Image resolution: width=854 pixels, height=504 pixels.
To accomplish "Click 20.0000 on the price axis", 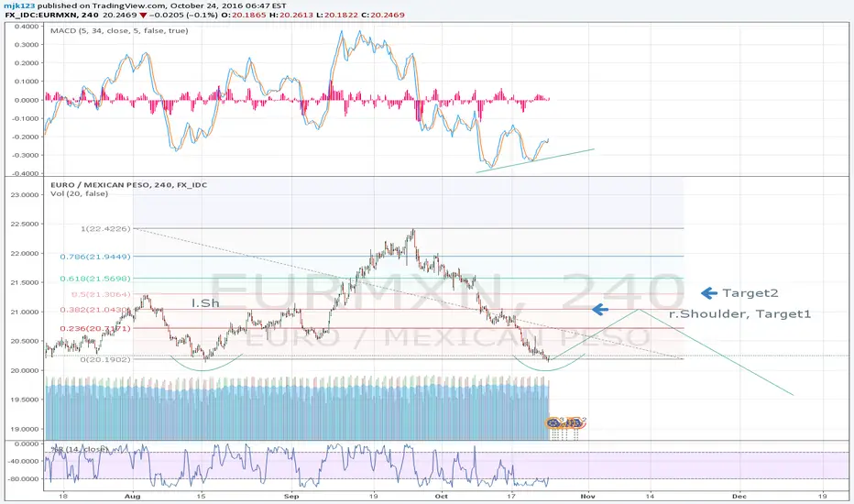I will (25, 370).
